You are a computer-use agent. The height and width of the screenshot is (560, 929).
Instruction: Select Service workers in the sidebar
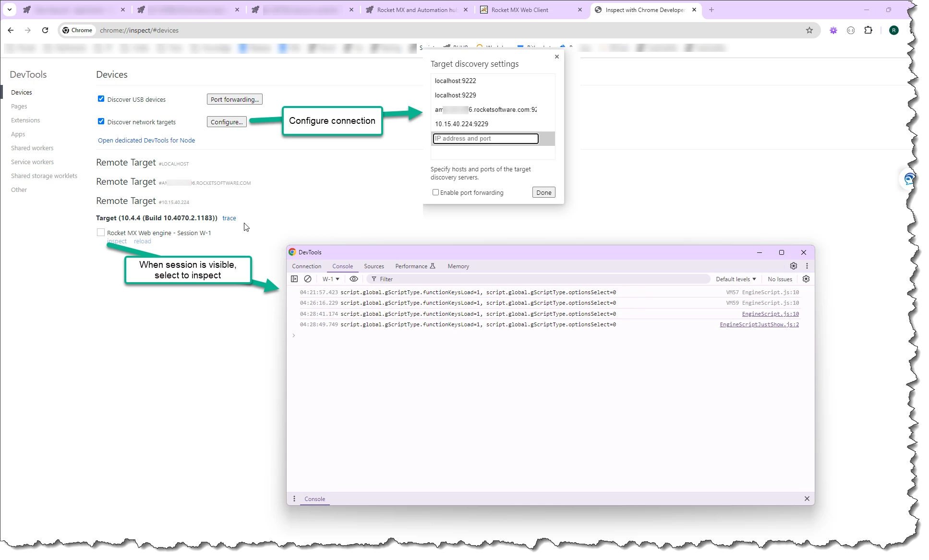(32, 162)
